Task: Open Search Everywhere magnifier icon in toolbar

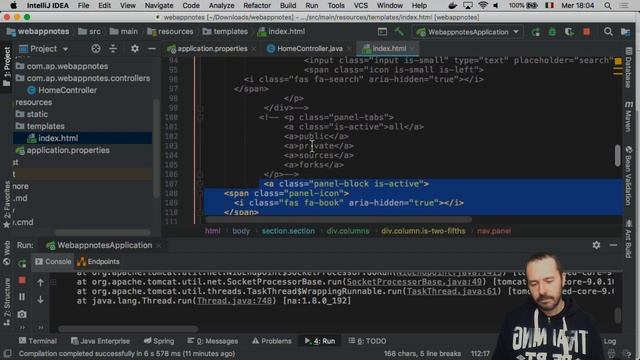Action: 608,32
